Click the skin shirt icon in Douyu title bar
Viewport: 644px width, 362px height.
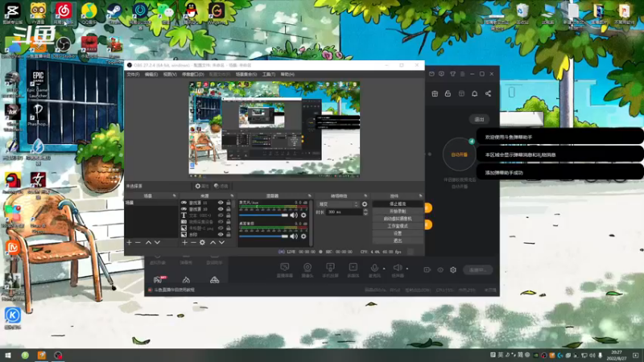coord(452,74)
